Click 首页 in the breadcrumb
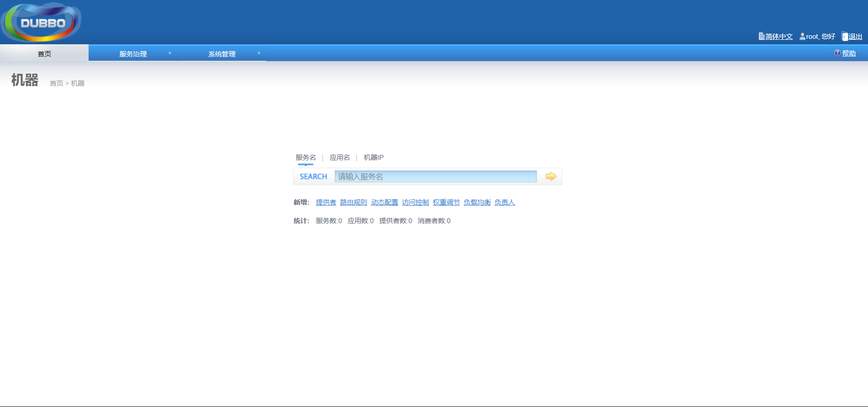 click(x=56, y=83)
